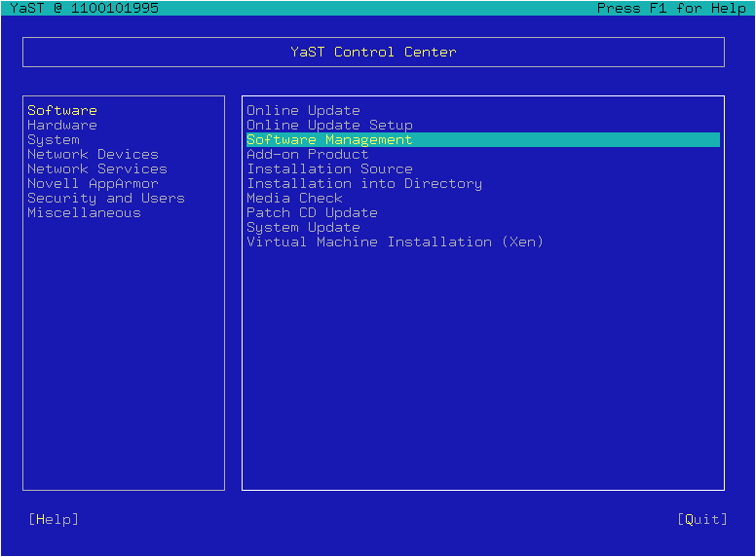Select System in the category list
The image size is (756, 557).
54,139
